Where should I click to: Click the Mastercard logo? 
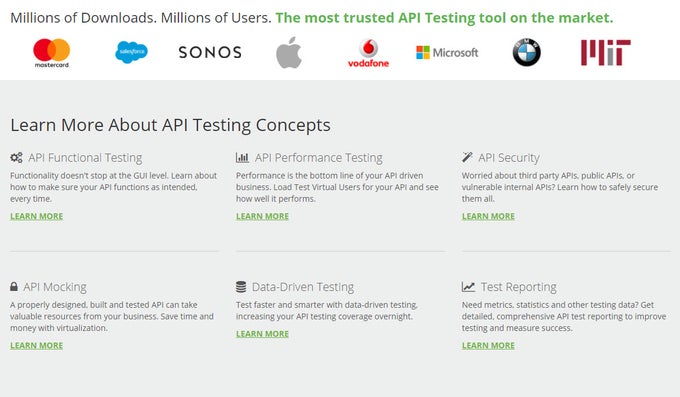coord(52,53)
